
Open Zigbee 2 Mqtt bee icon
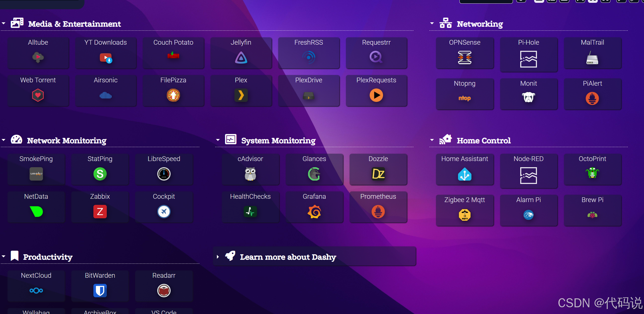click(464, 215)
